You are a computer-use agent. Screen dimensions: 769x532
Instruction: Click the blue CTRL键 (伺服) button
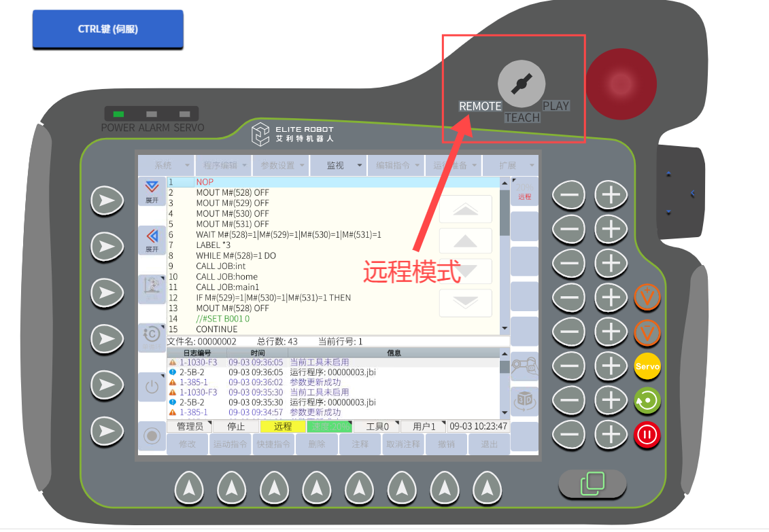tap(108, 29)
